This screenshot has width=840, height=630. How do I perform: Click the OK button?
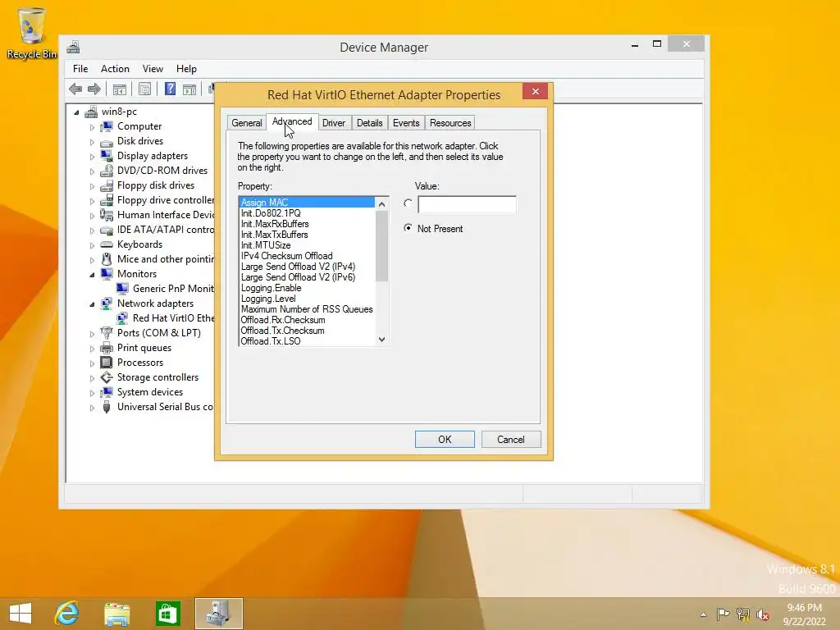[x=445, y=440]
